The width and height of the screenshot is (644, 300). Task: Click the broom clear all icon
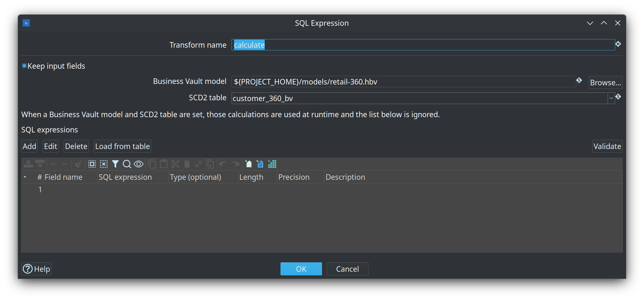coord(78,164)
